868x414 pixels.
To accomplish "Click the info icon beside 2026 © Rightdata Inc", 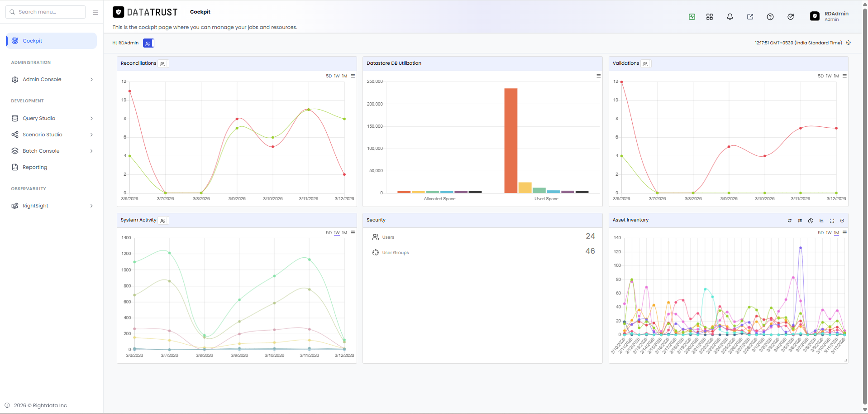I will click(7, 405).
